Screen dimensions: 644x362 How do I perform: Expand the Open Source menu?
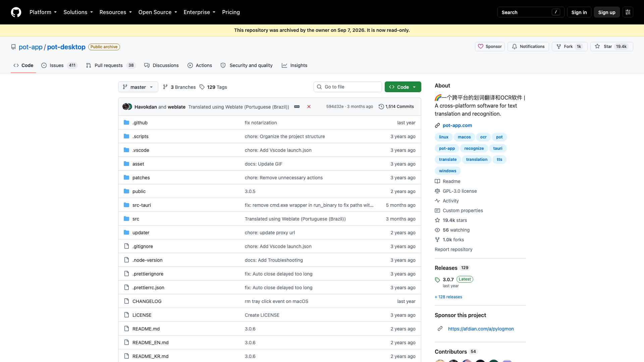(158, 12)
